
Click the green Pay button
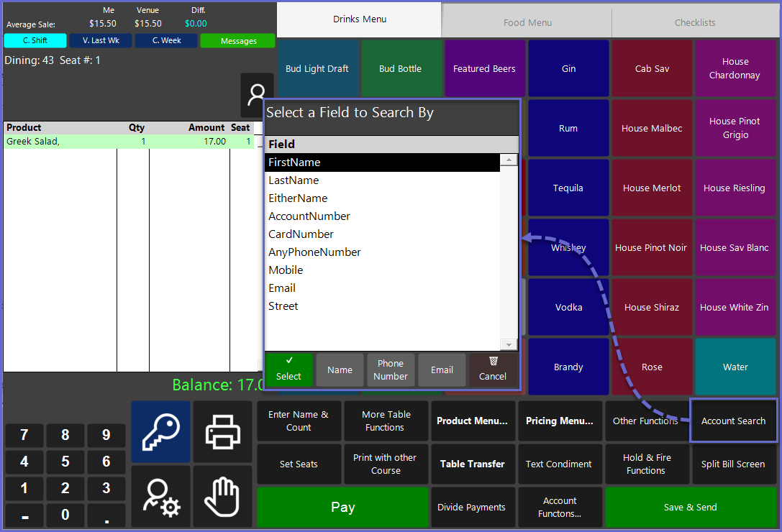[x=342, y=507]
